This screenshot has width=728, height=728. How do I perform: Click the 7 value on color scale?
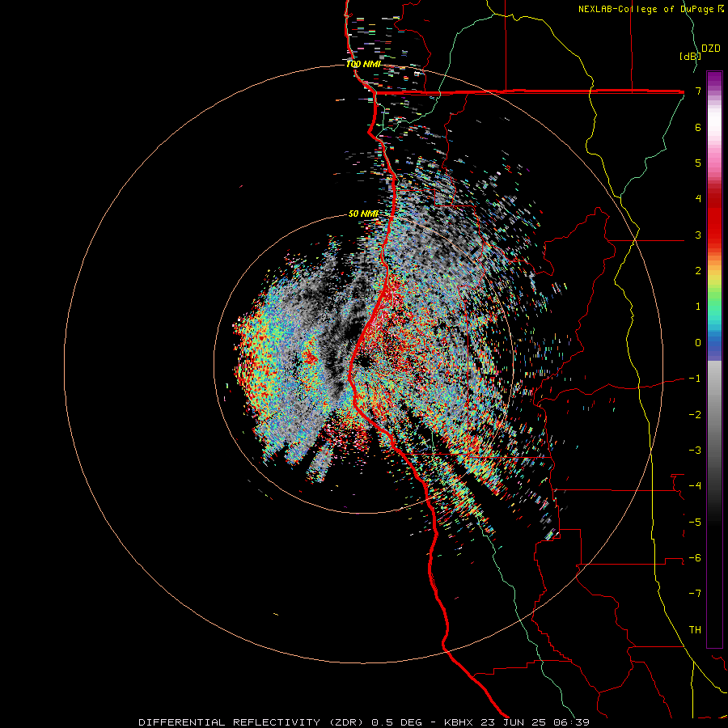pyautogui.click(x=698, y=91)
